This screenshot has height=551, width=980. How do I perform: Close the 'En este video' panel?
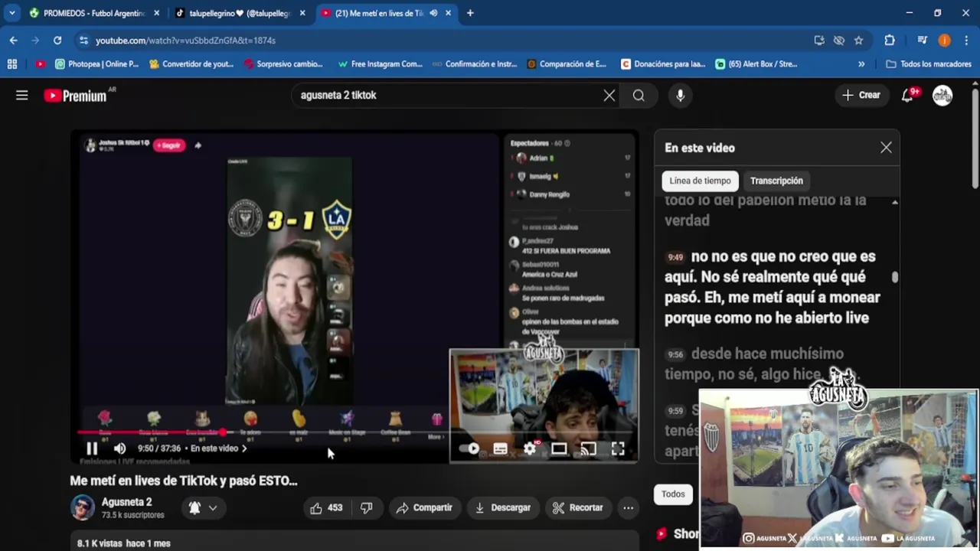pyautogui.click(x=886, y=148)
